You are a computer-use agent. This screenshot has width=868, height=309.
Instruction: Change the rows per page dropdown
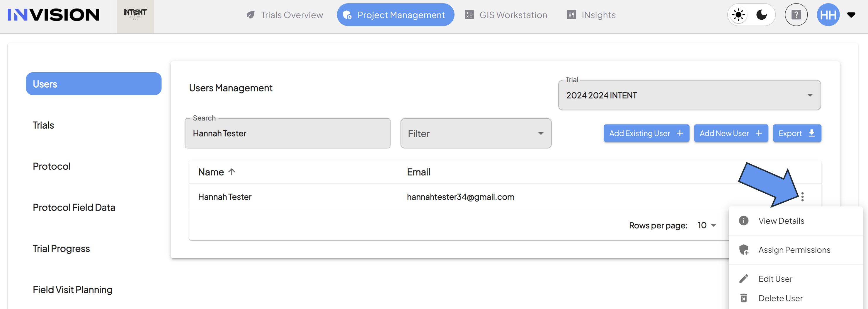[707, 225]
